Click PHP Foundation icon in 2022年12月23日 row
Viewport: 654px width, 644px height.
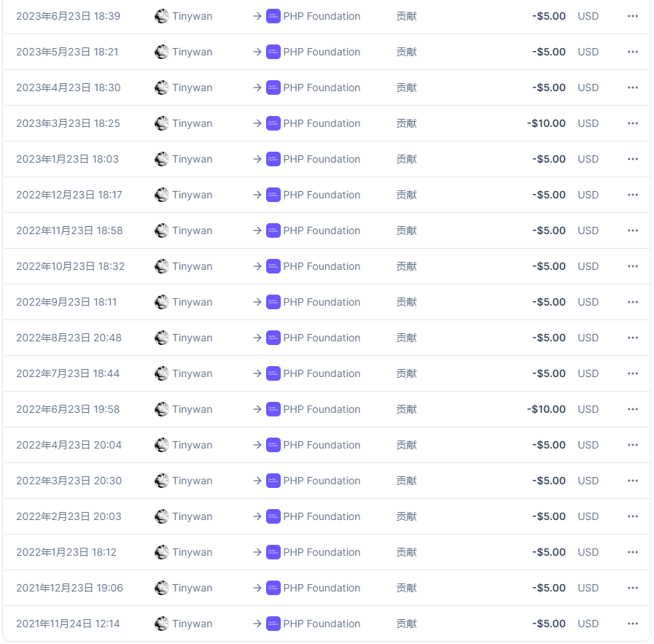click(273, 195)
